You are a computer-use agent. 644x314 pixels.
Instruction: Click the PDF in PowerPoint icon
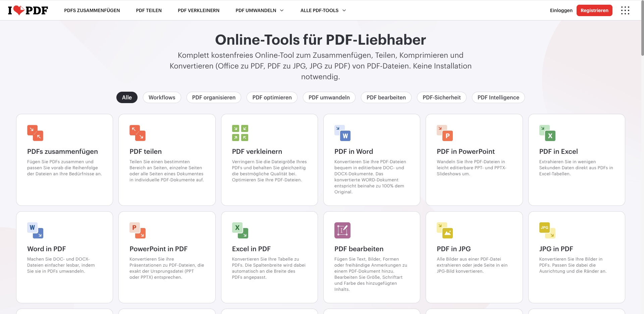pos(445,133)
